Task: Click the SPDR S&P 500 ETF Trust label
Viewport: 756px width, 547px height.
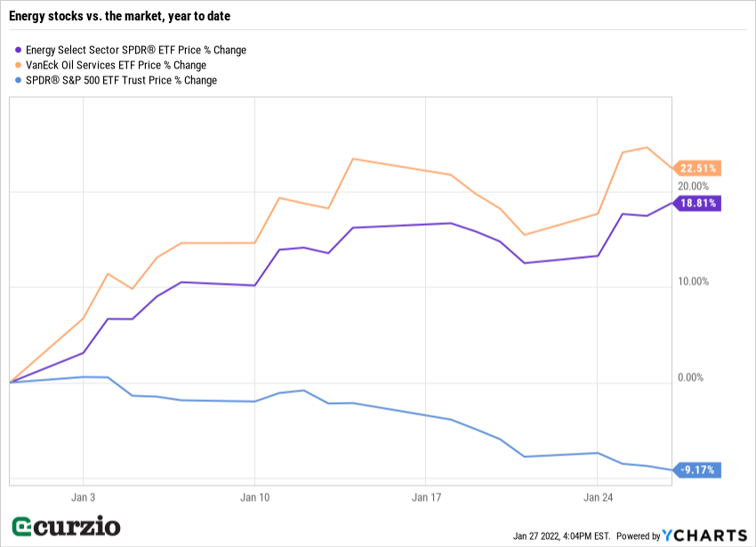Action: pos(122,80)
